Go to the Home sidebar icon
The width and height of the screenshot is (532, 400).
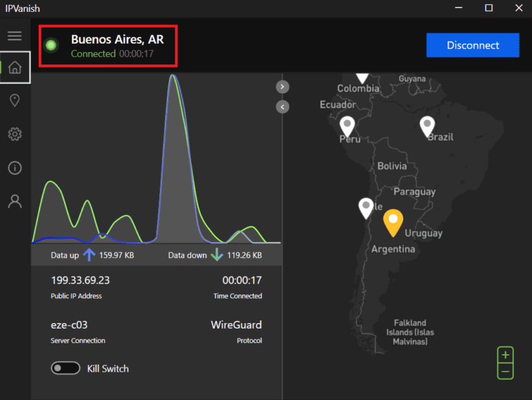pyautogui.click(x=15, y=68)
